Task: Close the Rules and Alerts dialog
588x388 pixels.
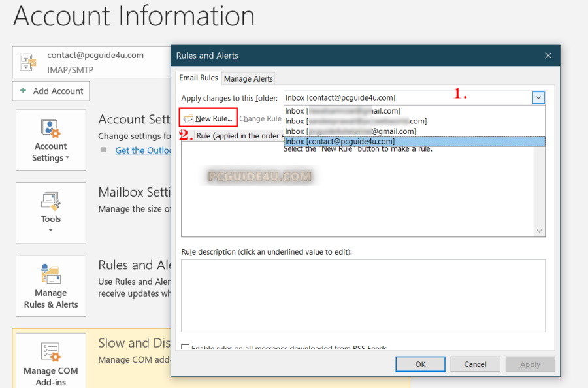Action: (x=547, y=56)
